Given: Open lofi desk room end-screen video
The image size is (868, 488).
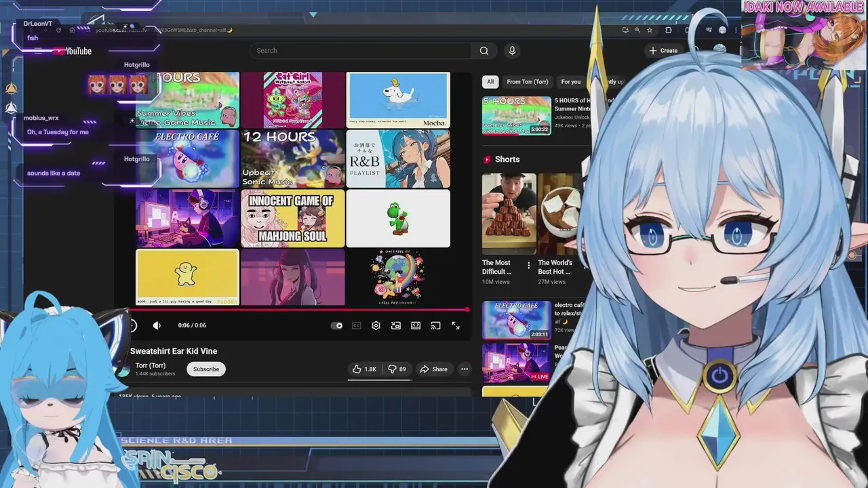Looking at the screenshot, I should [x=188, y=218].
